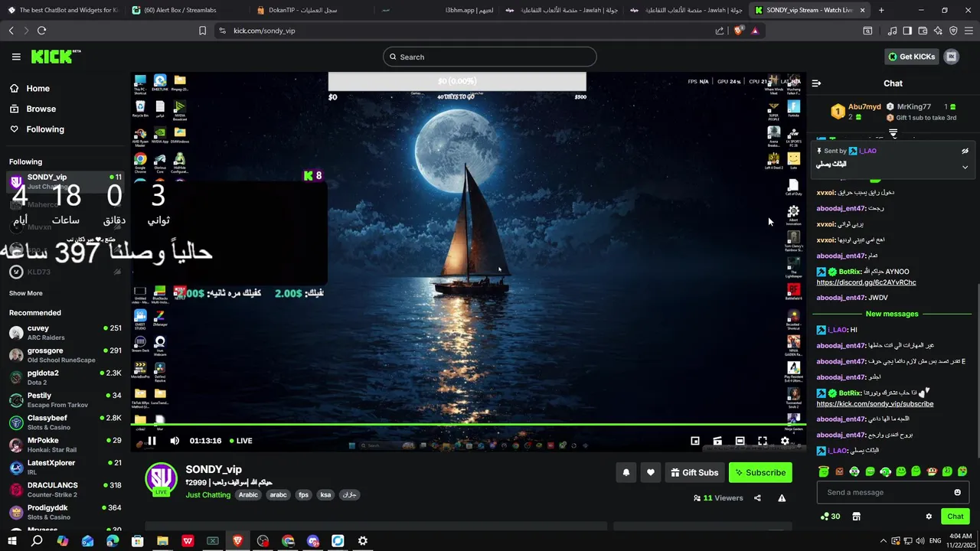Open Brave Leo AI sparkle icon
The height and width of the screenshot is (551, 980).
coord(938,31)
